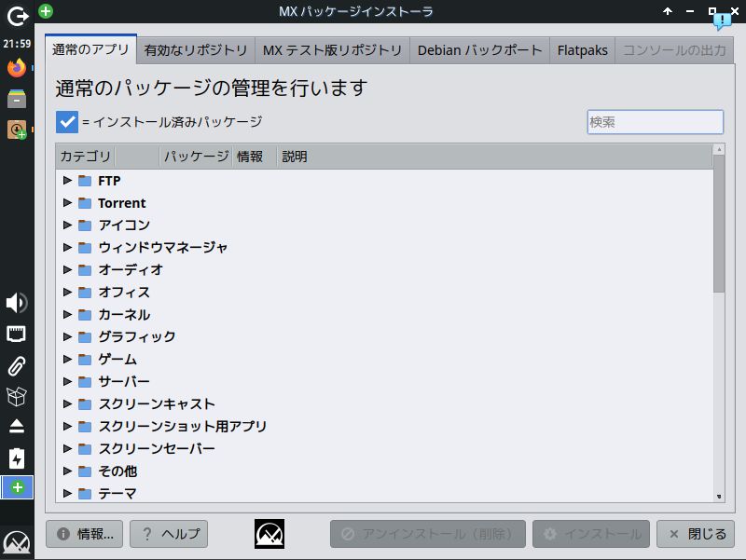Expand the テーマ category

(x=67, y=493)
